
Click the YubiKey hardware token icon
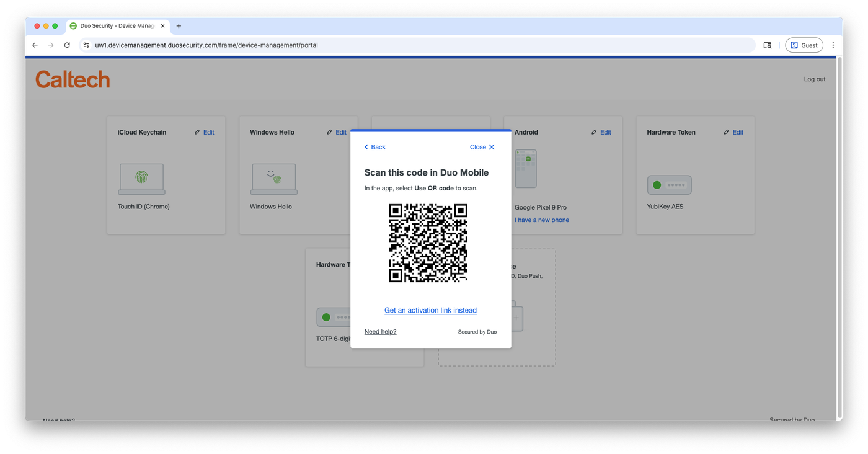pyautogui.click(x=669, y=185)
